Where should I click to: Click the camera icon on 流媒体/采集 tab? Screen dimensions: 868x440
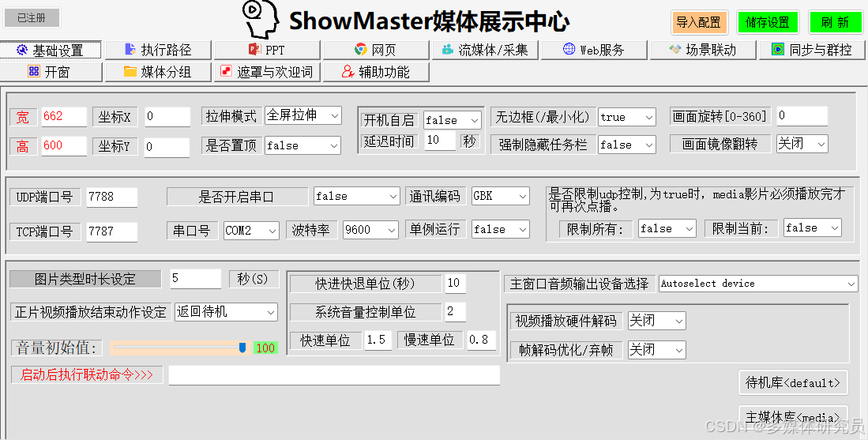[x=447, y=50]
